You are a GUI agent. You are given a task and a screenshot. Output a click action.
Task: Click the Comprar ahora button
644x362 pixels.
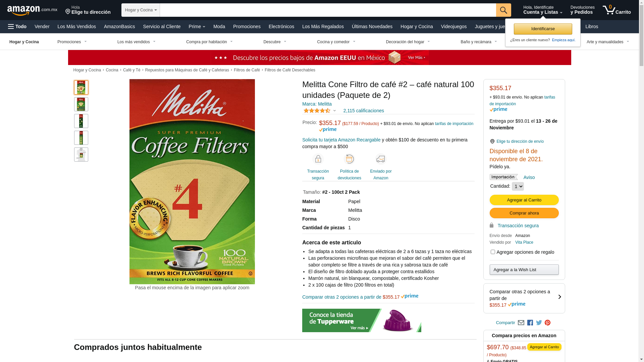click(524, 213)
